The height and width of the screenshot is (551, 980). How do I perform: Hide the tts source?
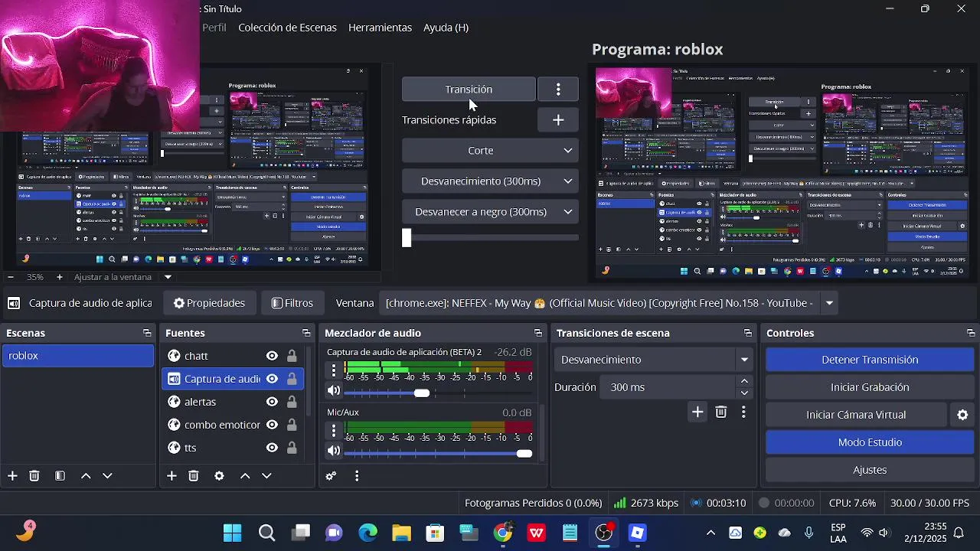[x=272, y=448]
